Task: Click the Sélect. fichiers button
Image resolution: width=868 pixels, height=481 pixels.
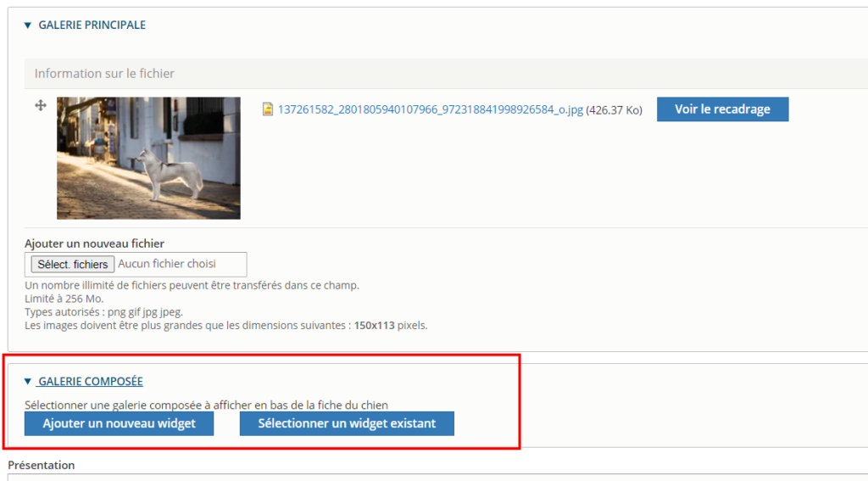Action: tap(73, 265)
